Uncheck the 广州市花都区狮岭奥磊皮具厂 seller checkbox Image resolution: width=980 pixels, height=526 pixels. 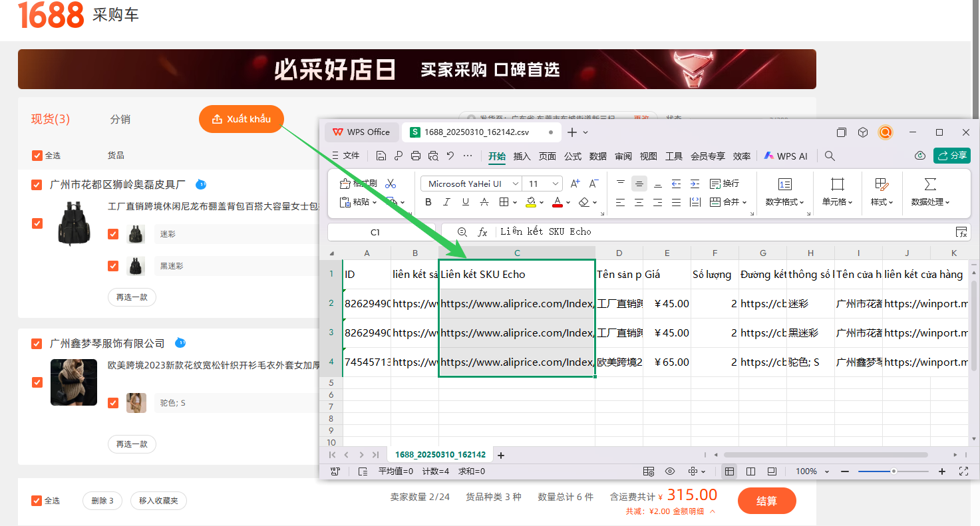tap(37, 185)
